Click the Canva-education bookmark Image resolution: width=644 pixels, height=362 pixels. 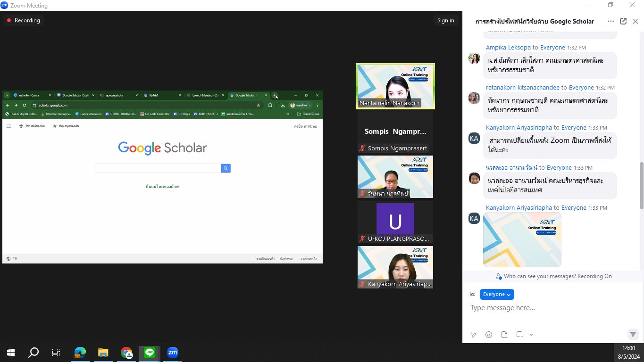coord(89,114)
